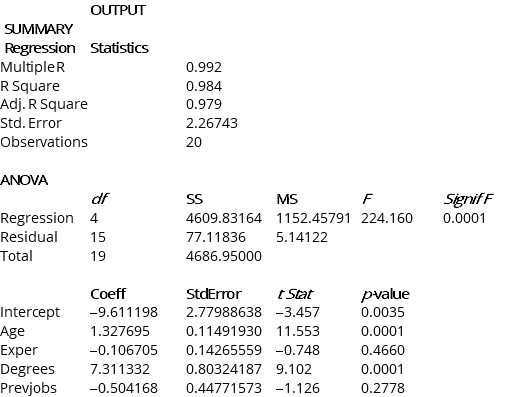Viewport: 528px width, 397px height.
Task: Click the Regression df value 4
Action: click(x=94, y=218)
